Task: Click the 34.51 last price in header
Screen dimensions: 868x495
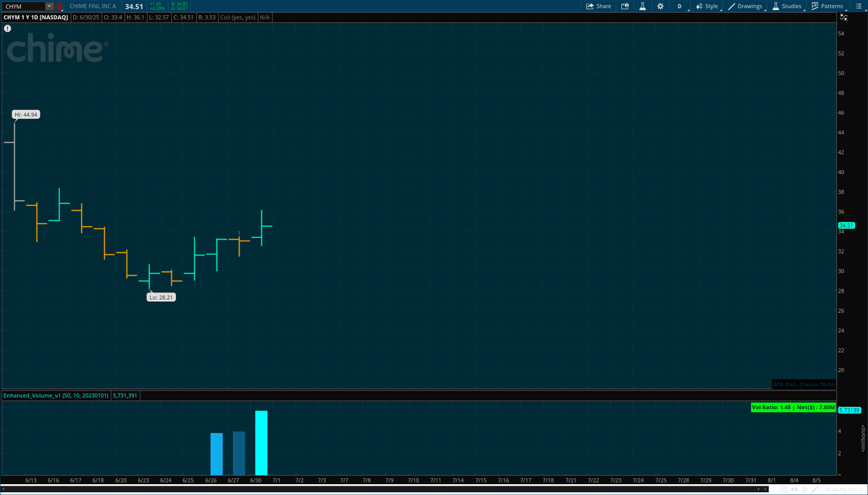Action: [134, 7]
